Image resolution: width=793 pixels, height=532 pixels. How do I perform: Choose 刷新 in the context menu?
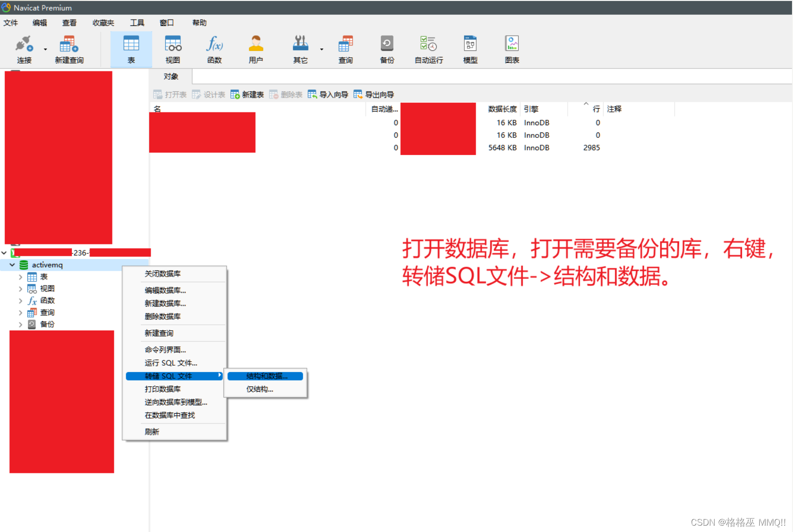175,432
